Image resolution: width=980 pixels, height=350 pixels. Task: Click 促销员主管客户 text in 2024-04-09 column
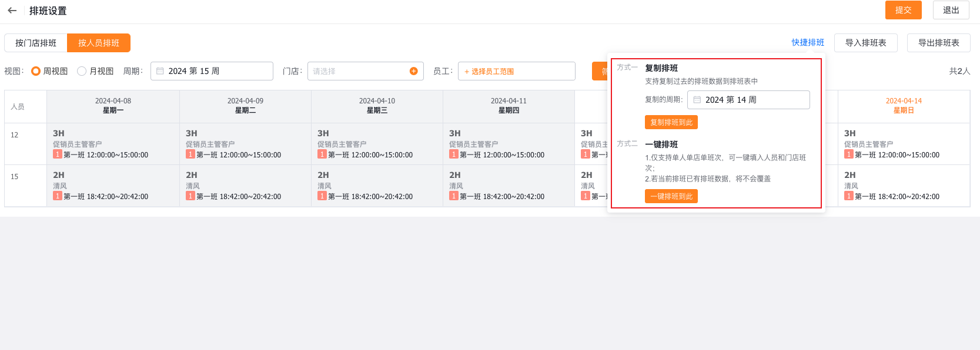tap(210, 144)
